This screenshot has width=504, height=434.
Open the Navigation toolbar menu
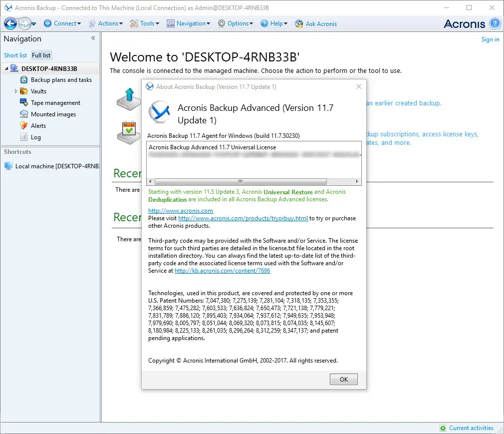(193, 23)
